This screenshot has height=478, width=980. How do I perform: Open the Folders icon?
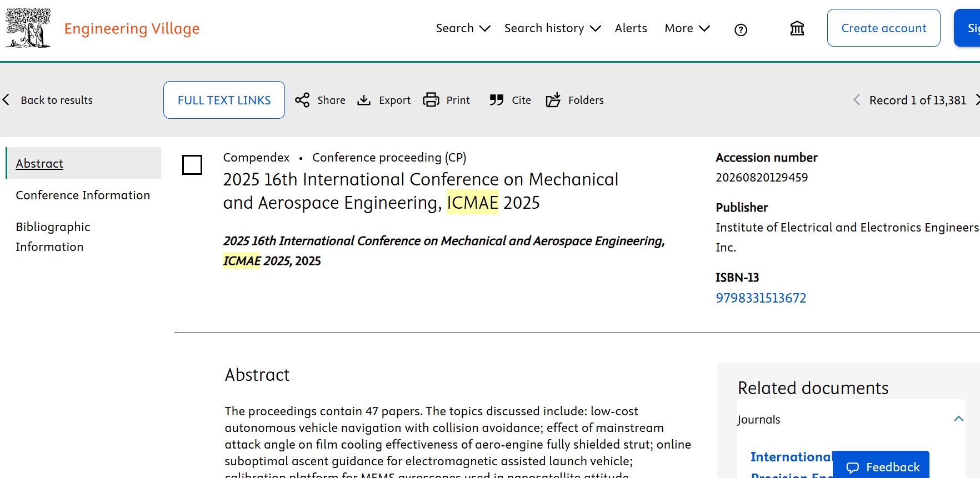click(553, 100)
